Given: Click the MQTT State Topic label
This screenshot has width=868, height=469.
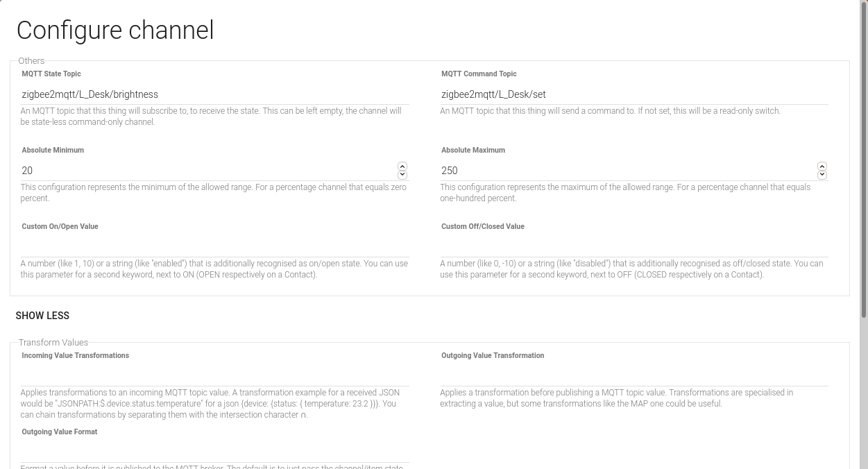Looking at the screenshot, I should point(51,74).
